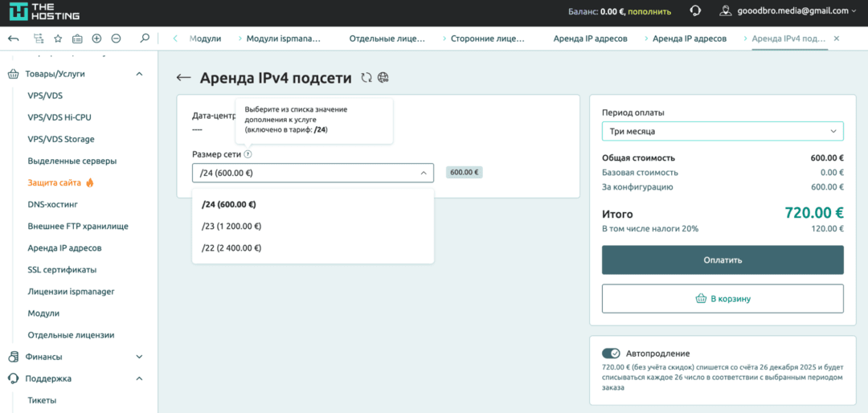868x413 pixels.
Task: Click help question mark beside Размер сети
Action: click(248, 154)
